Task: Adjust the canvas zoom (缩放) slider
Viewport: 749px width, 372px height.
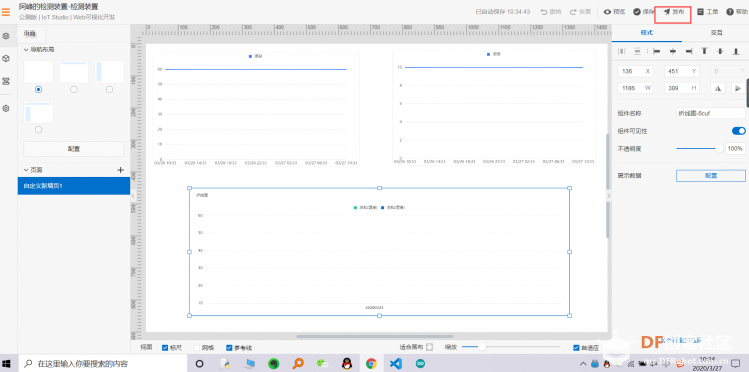Action: point(511,347)
